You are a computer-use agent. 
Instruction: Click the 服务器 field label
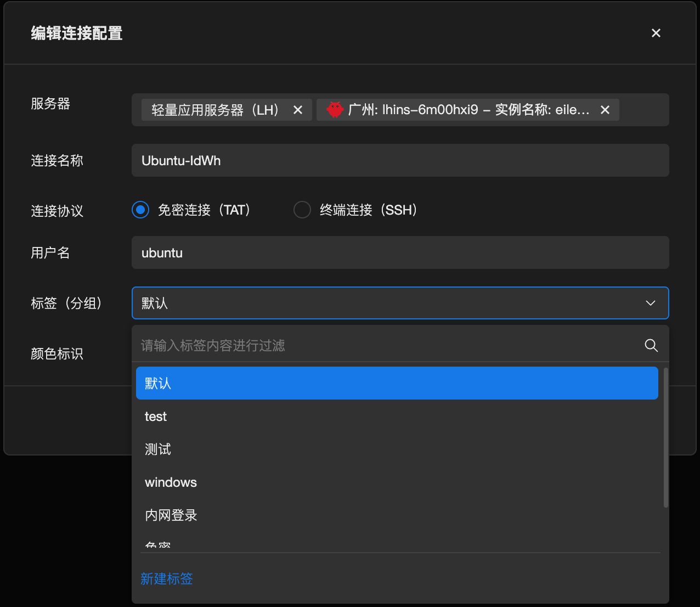click(50, 104)
